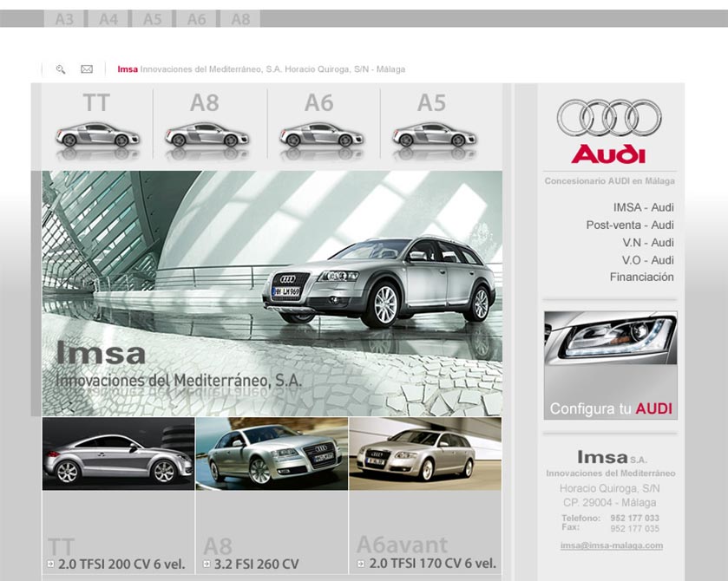Open the A4 top tab
Image resolution: width=728 pixels, height=581 pixels.
pos(108,19)
